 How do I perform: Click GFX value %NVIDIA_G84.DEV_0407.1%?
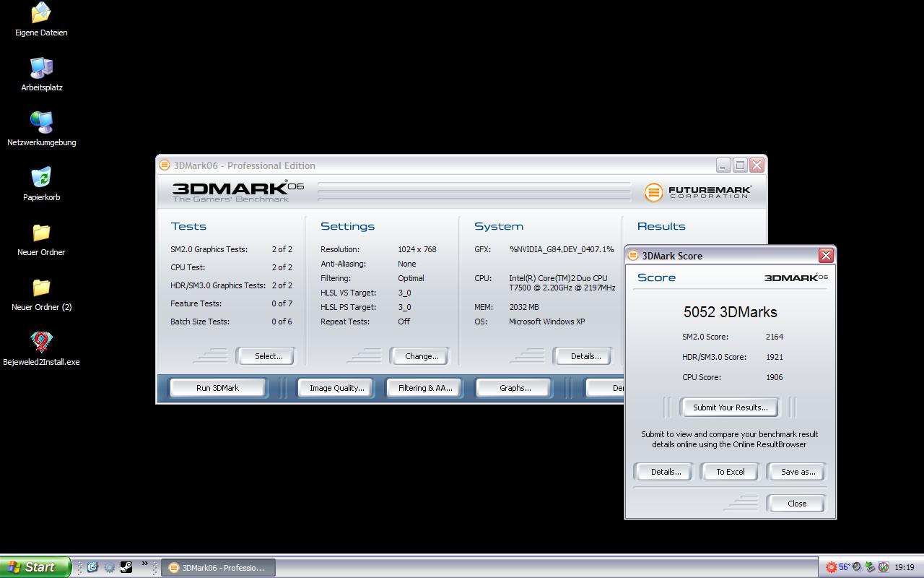coord(562,249)
